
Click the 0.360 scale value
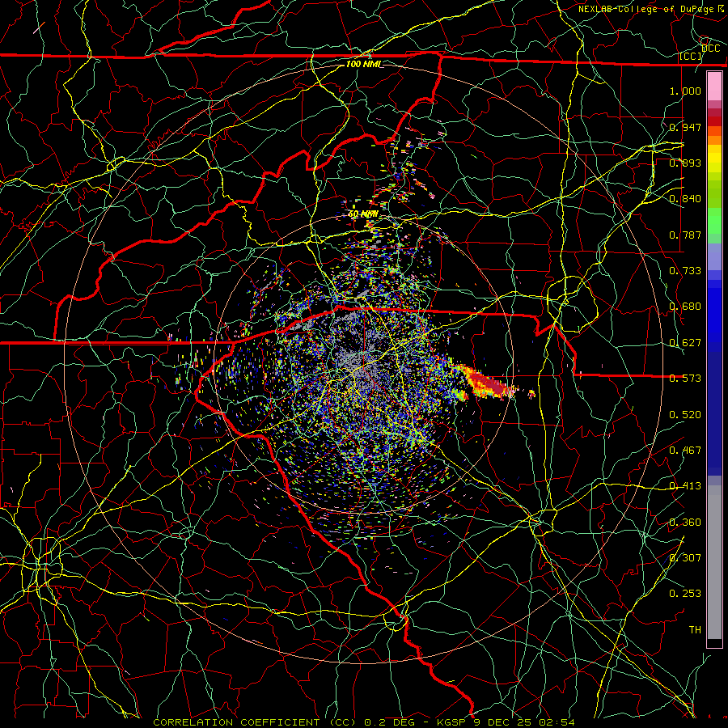685,522
